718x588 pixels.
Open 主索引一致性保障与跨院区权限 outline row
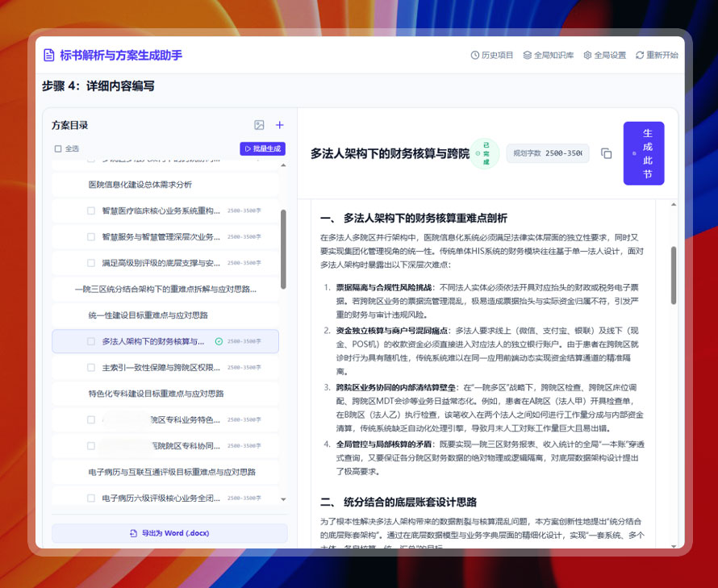point(165,367)
